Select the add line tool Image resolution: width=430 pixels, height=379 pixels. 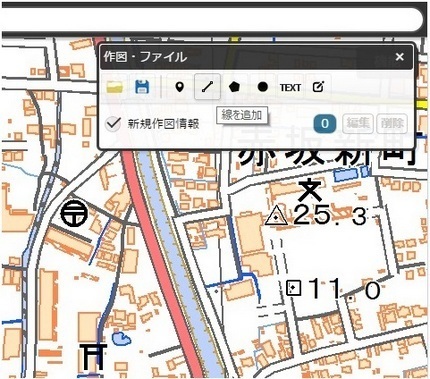207,87
